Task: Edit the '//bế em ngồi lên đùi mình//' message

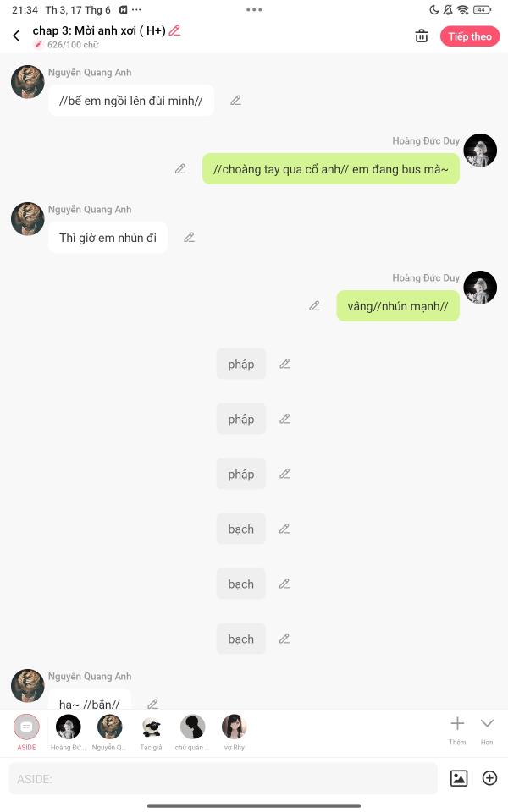Action: (236, 100)
